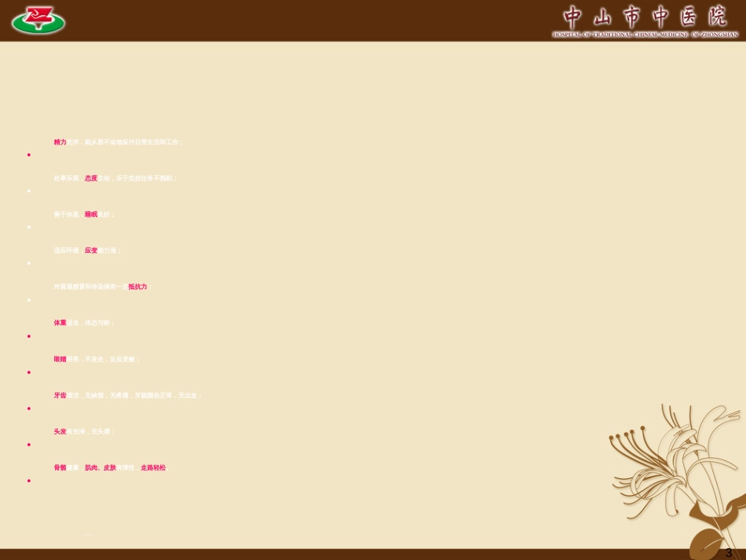Click the highlighted word 应变
Image resolution: width=746 pixels, height=560 pixels.
[91, 251]
